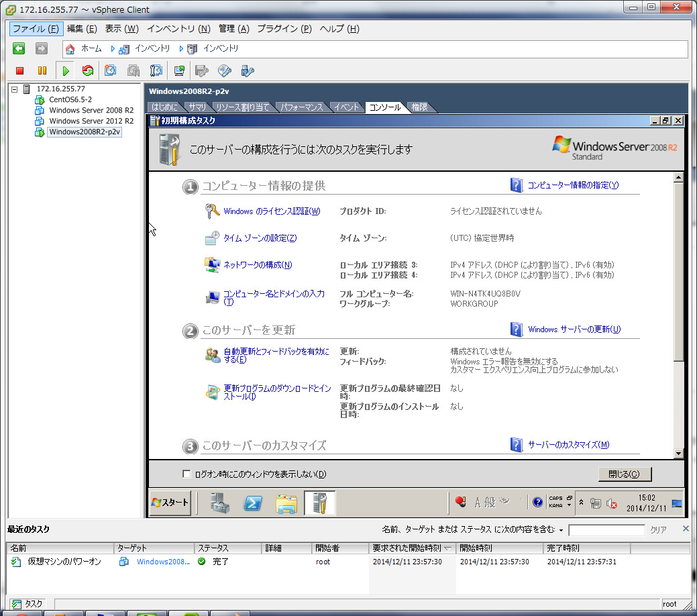Click the Windows license activation key icon

(x=212, y=211)
